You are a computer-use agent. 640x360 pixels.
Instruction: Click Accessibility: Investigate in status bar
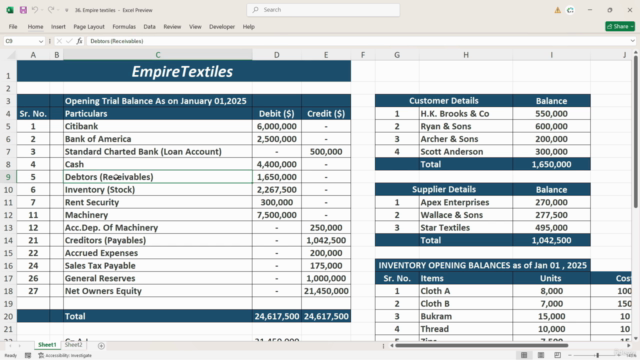click(x=65, y=356)
